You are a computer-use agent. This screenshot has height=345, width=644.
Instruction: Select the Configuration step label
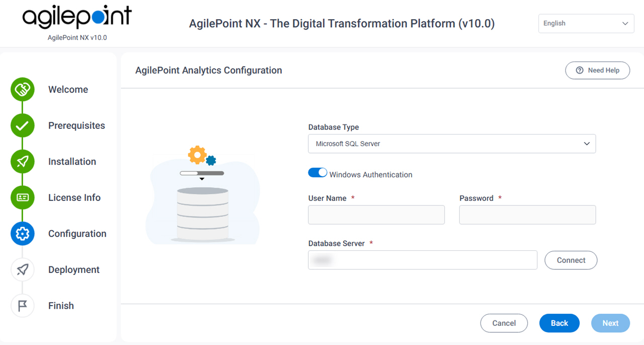[x=77, y=234]
